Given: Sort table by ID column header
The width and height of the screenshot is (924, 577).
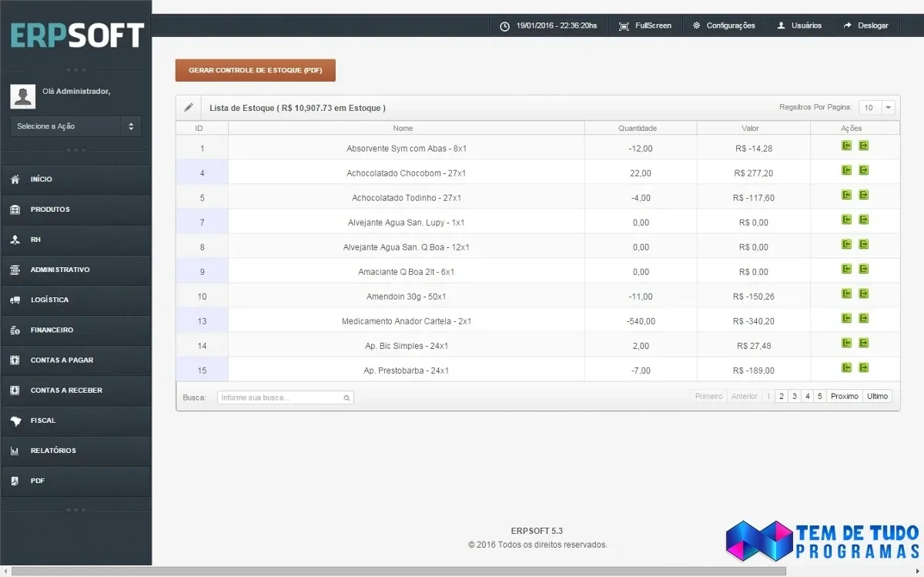Looking at the screenshot, I should coord(202,128).
